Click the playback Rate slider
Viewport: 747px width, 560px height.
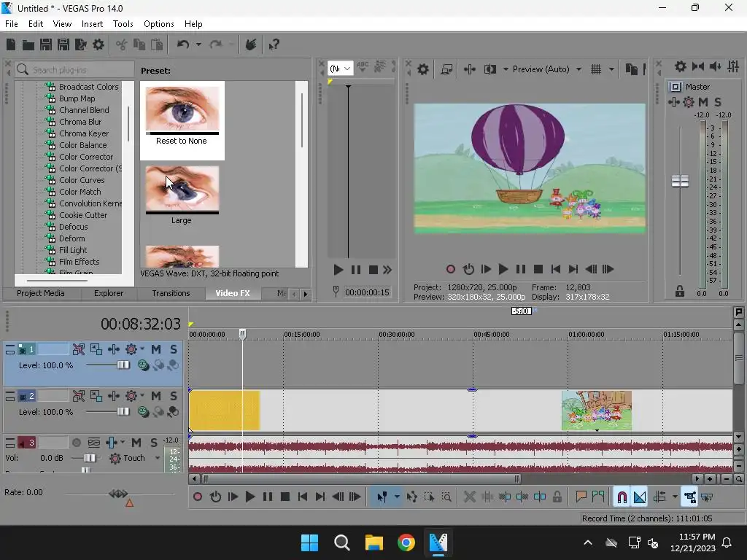coord(118,494)
